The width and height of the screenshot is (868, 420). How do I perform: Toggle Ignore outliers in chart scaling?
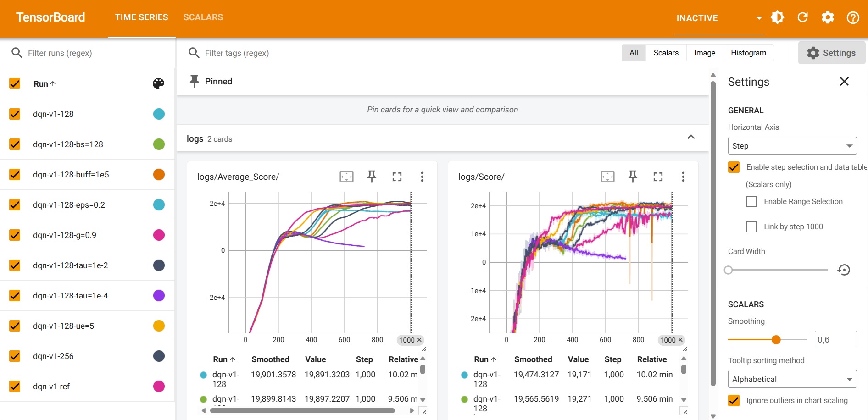(x=734, y=400)
